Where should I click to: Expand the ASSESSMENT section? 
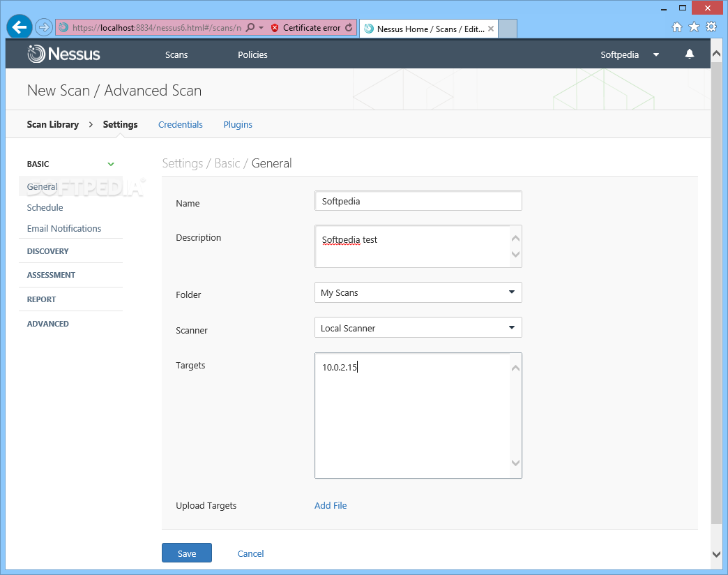tap(51, 275)
